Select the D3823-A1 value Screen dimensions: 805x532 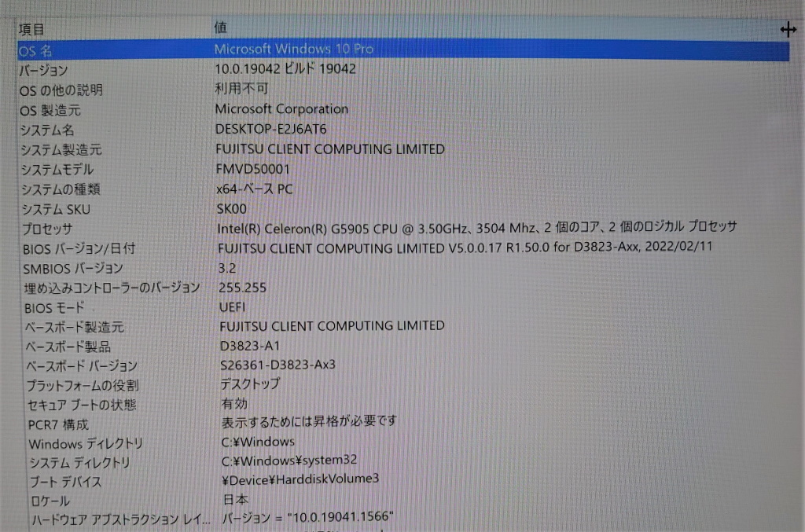point(249,346)
